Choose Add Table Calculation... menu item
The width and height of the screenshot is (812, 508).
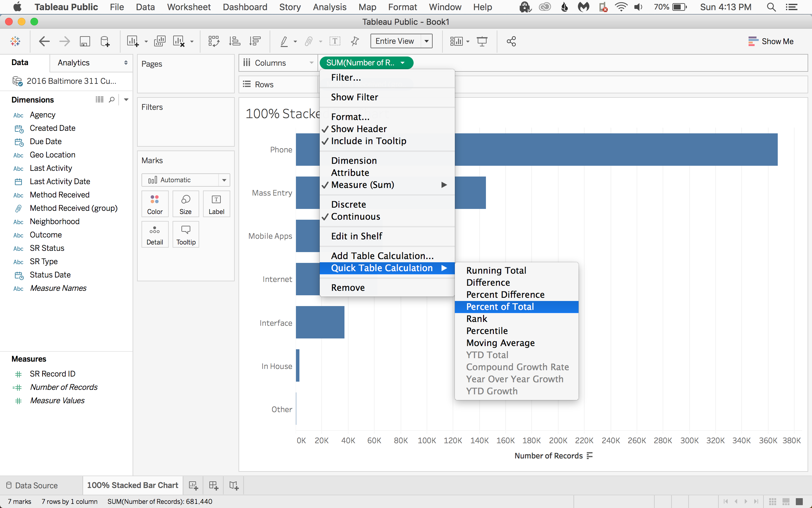click(x=388, y=256)
